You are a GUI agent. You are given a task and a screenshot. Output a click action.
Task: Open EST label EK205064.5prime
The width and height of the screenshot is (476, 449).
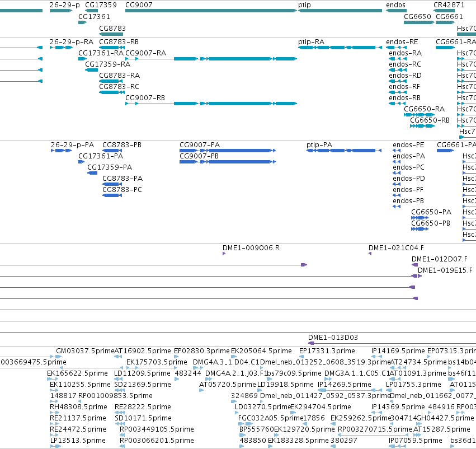point(261,351)
